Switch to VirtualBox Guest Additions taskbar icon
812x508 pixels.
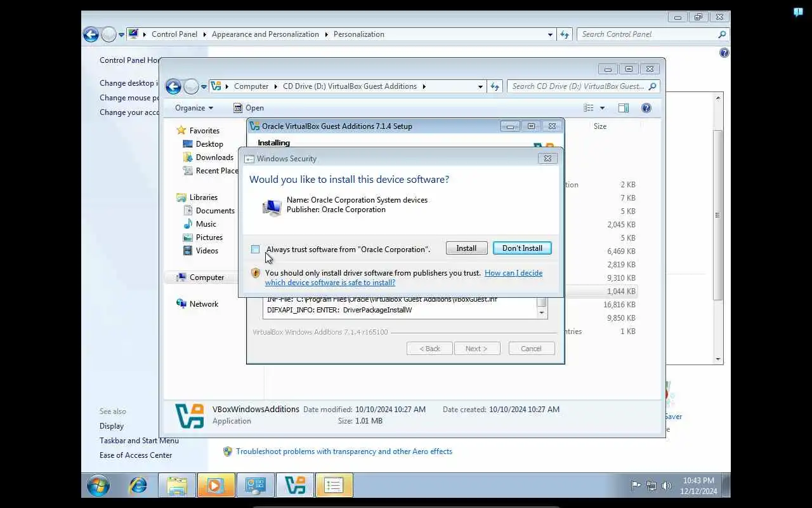click(295, 486)
